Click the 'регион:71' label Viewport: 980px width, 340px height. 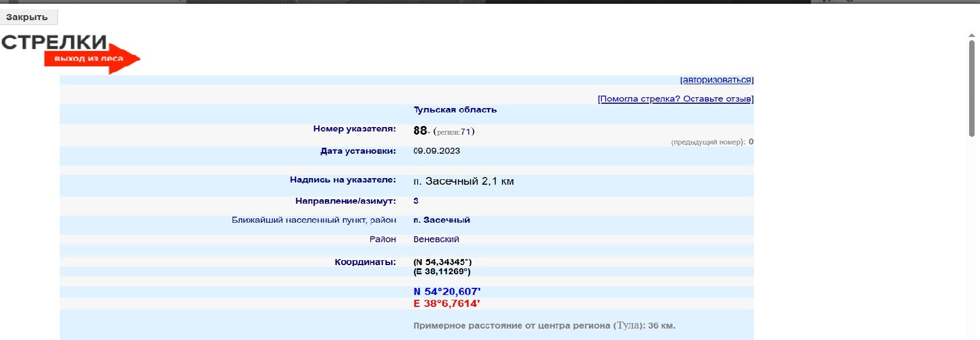click(454, 132)
